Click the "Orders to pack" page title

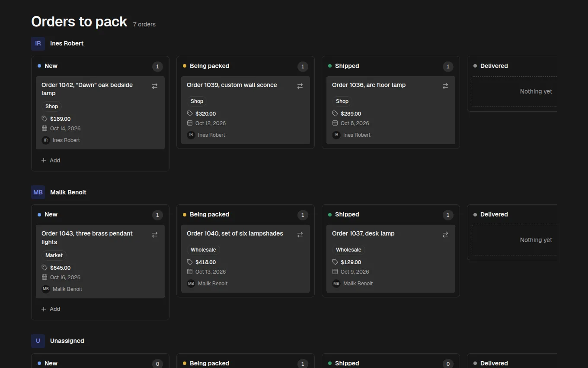[x=80, y=22]
